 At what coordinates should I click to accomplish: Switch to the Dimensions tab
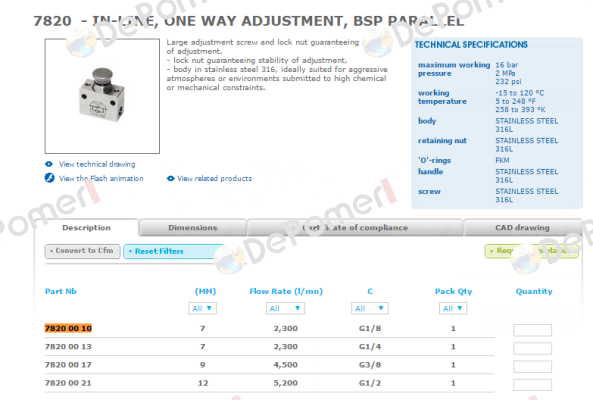193,228
